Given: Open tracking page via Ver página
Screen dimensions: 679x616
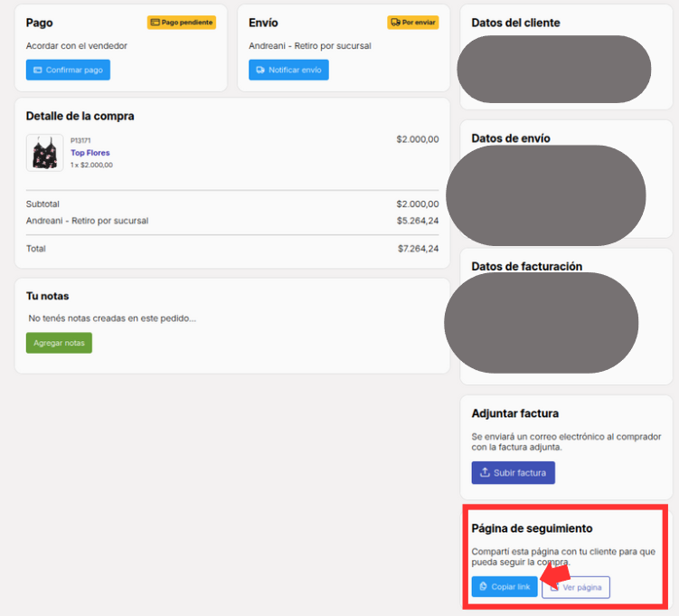Looking at the screenshot, I should pyautogui.click(x=576, y=587).
